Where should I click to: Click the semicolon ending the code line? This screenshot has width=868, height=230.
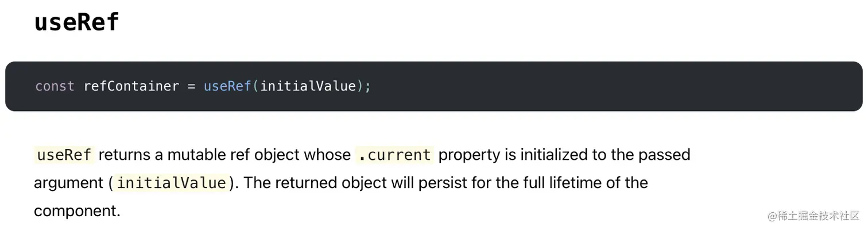pyautogui.click(x=368, y=87)
